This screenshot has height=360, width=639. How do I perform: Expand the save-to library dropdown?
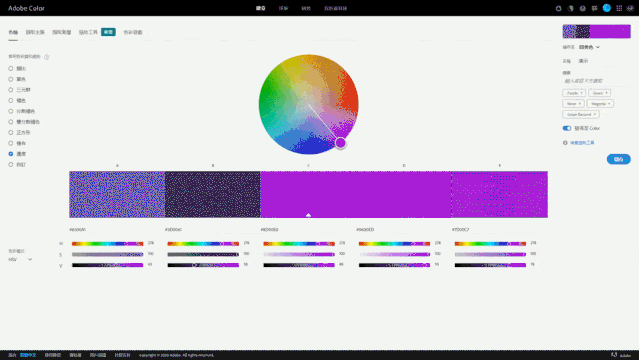(x=589, y=47)
